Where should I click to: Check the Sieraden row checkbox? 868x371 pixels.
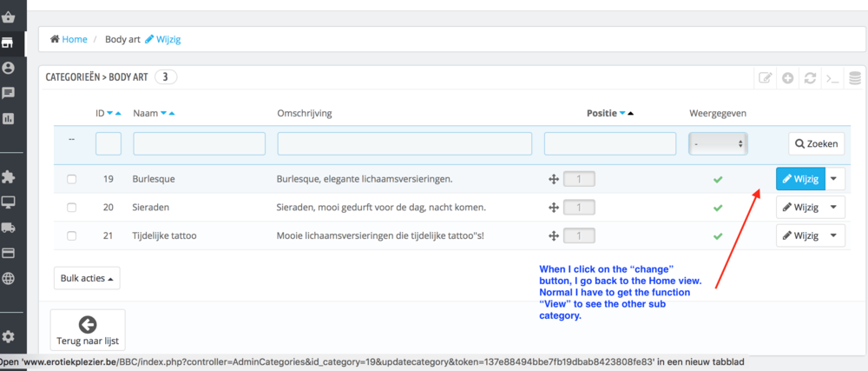click(71, 208)
